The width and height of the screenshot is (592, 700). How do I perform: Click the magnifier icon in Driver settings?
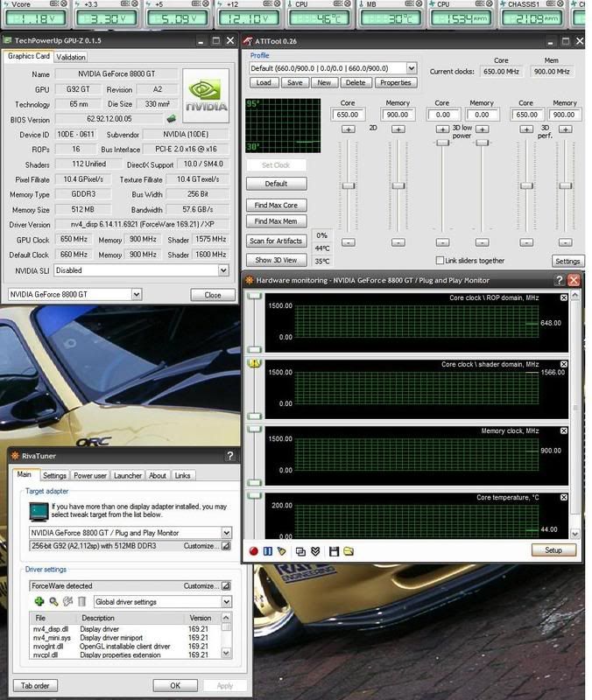click(x=53, y=602)
